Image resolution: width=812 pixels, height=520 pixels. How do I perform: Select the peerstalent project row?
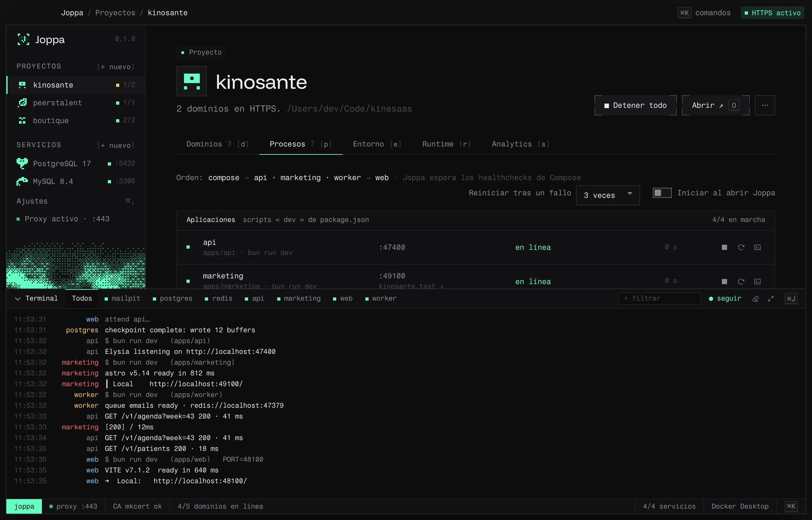(x=76, y=103)
